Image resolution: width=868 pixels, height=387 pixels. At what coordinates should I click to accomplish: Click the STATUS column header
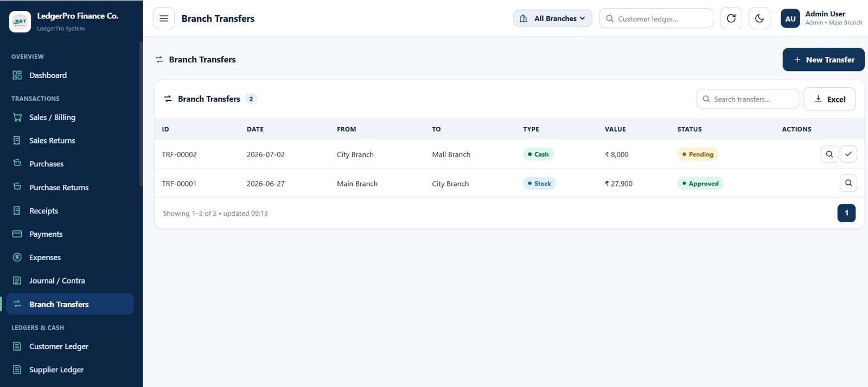pyautogui.click(x=690, y=129)
